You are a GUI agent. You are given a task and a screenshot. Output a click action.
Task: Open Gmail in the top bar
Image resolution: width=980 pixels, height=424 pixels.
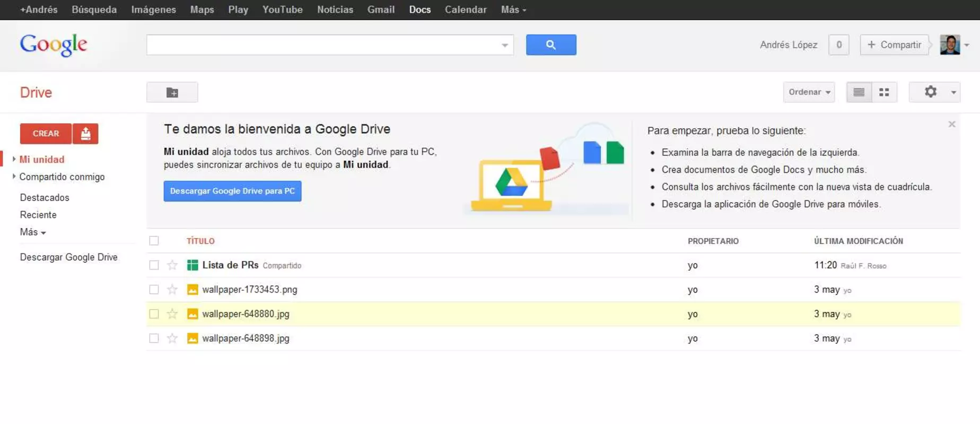pyautogui.click(x=381, y=10)
